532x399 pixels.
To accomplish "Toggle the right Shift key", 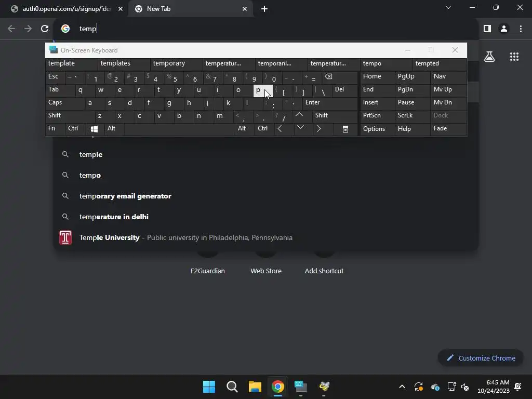I will [x=335, y=116].
